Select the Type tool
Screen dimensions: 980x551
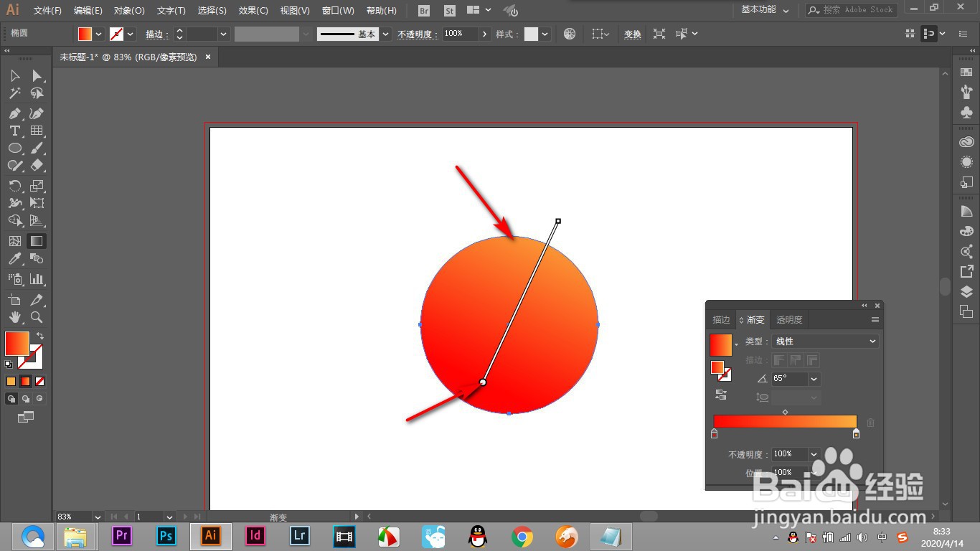(14, 131)
